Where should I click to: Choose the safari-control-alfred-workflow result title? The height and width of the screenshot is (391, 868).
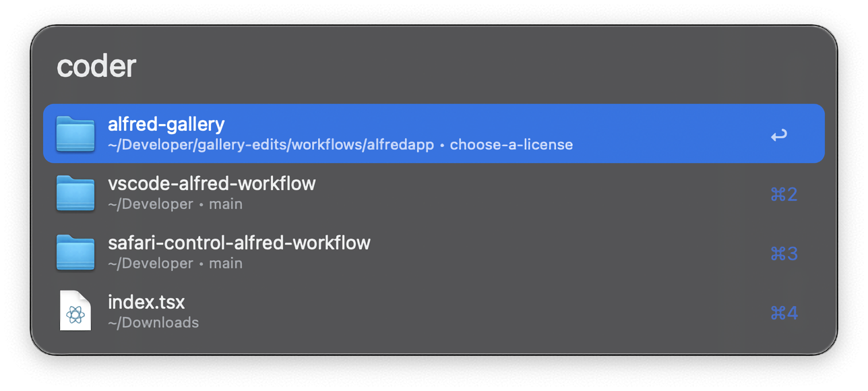239,243
